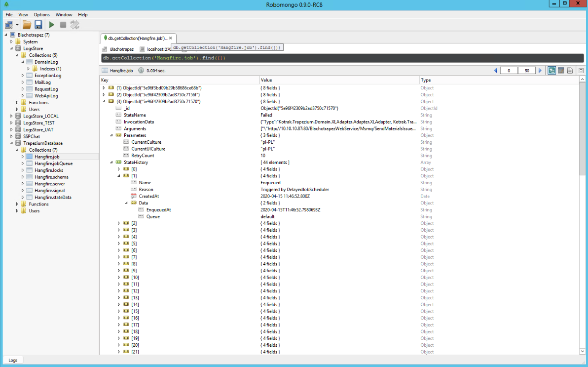Image resolution: width=588 pixels, height=367 pixels.
Task: Edit the limit value field showing 50
Action: click(x=527, y=71)
